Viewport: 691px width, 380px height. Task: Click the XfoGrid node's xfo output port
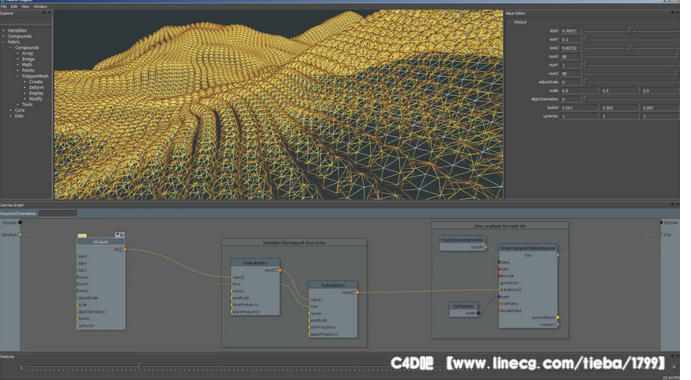[125, 250]
